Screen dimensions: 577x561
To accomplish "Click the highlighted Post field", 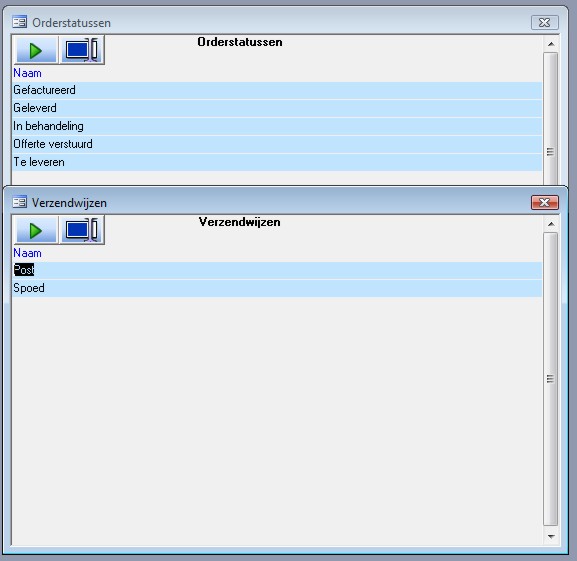I will pyautogui.click(x=24, y=270).
